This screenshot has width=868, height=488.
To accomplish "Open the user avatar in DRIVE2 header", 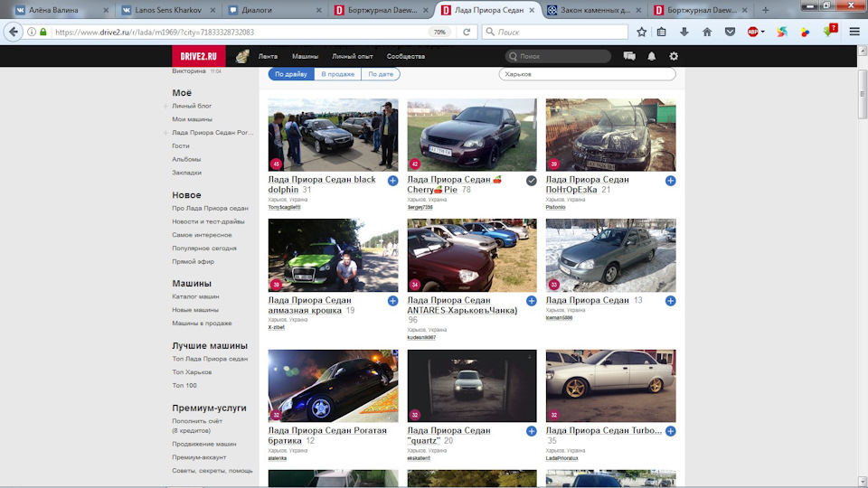I will click(x=242, y=56).
